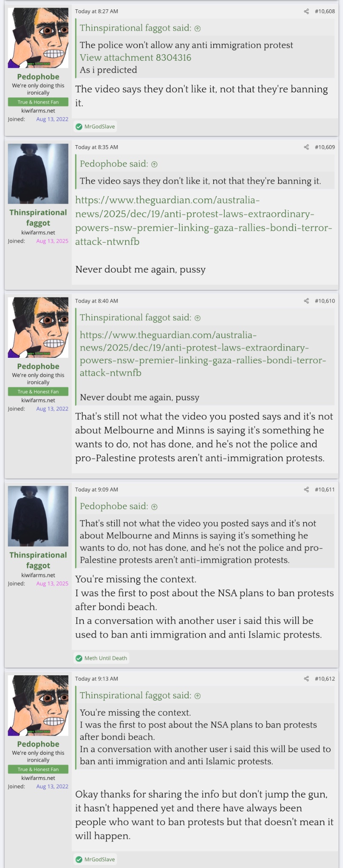Click the green check reaction icon under post #10,608

pyautogui.click(x=79, y=126)
